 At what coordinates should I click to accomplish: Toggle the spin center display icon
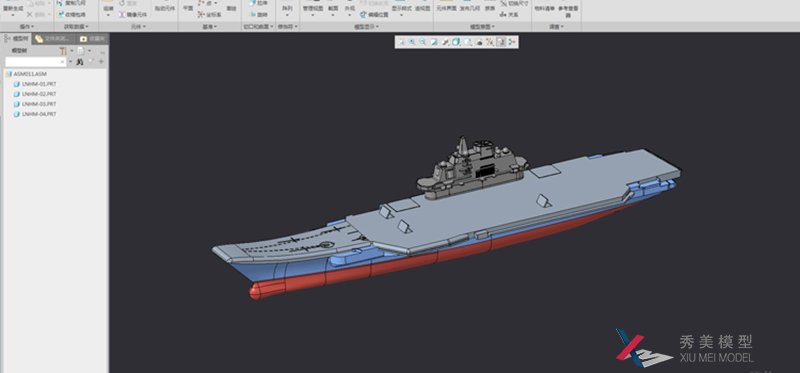[x=512, y=42]
